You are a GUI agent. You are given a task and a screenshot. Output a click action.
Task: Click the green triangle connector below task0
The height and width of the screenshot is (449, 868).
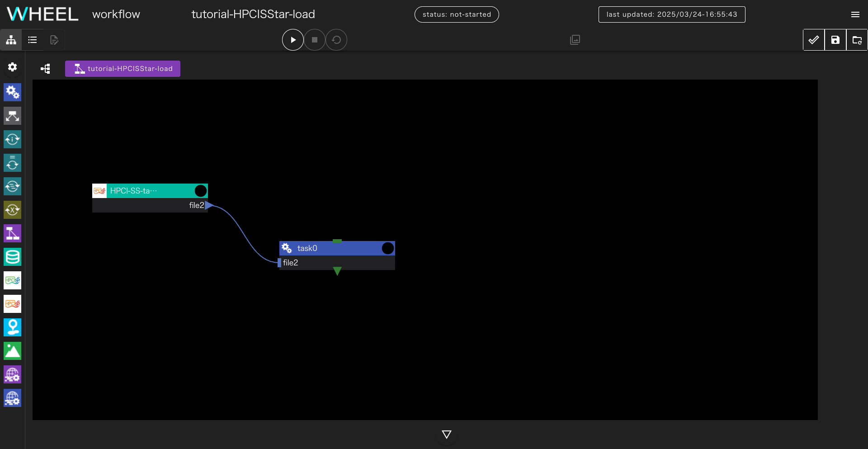[337, 271]
